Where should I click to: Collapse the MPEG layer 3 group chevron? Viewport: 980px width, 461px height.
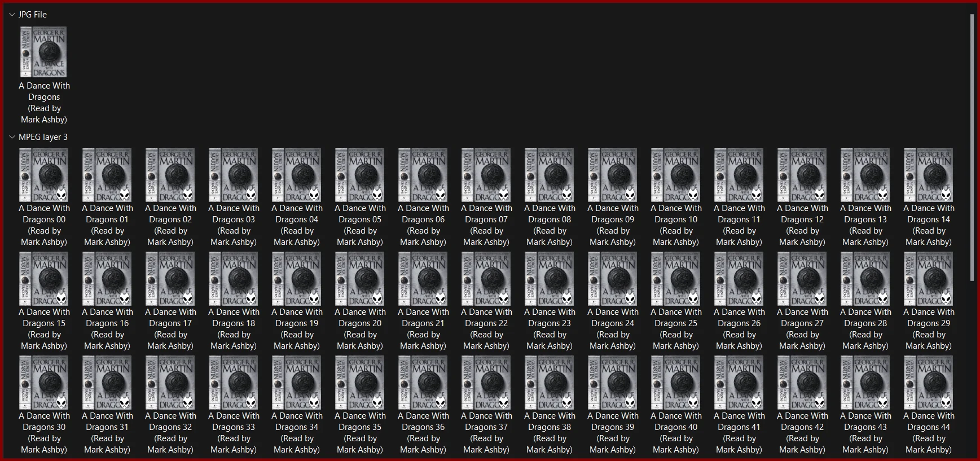pos(12,137)
